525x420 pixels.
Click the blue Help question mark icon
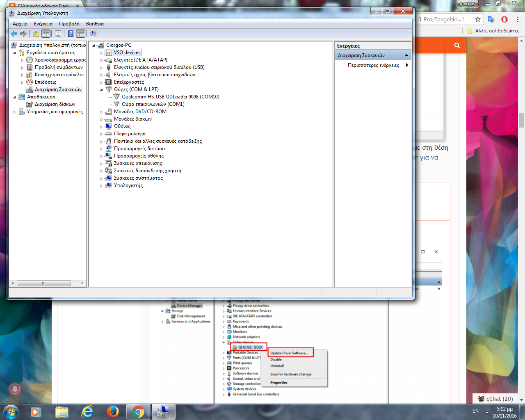[71, 34]
